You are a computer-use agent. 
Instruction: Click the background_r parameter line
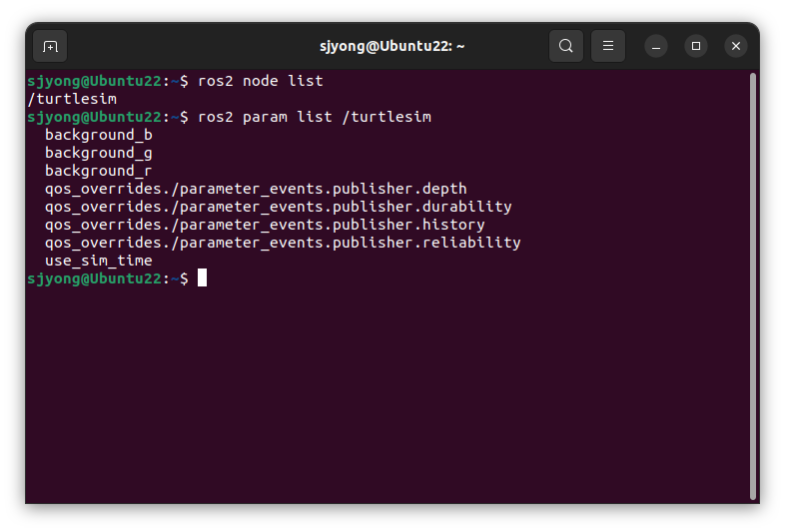[99, 171]
